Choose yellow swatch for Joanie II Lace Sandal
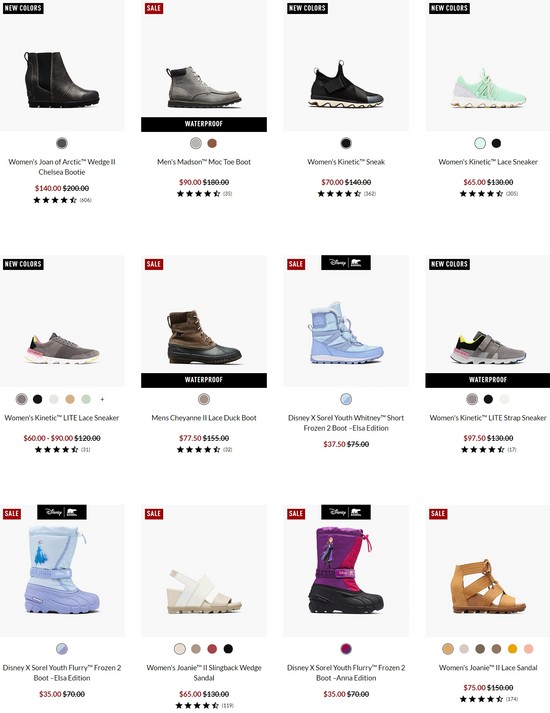Viewport: 550px width, 713px height. (512, 649)
